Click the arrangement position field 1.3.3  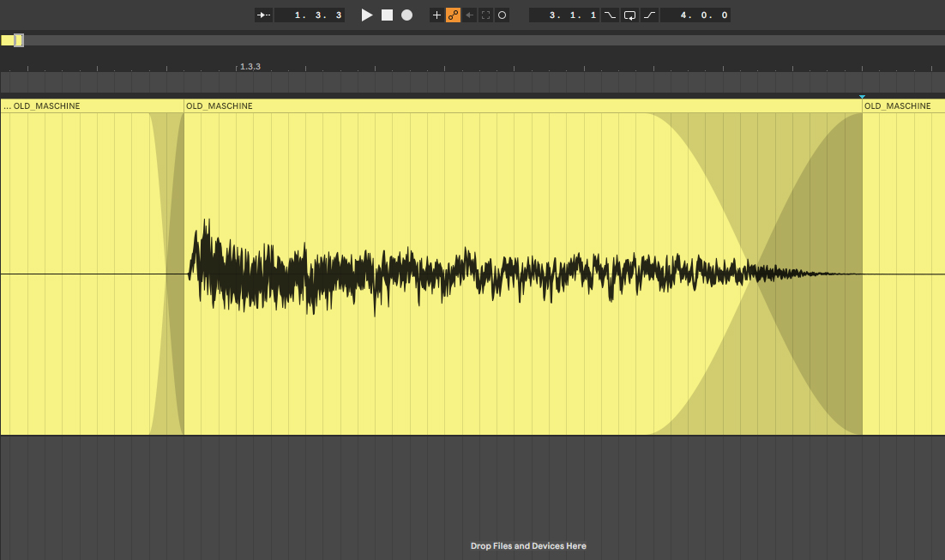point(310,15)
